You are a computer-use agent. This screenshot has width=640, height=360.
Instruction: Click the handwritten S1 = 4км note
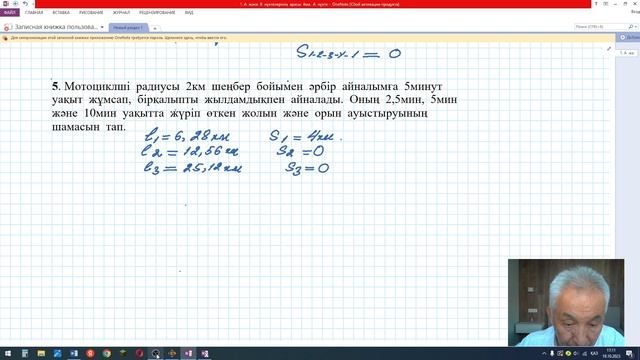[x=301, y=136]
